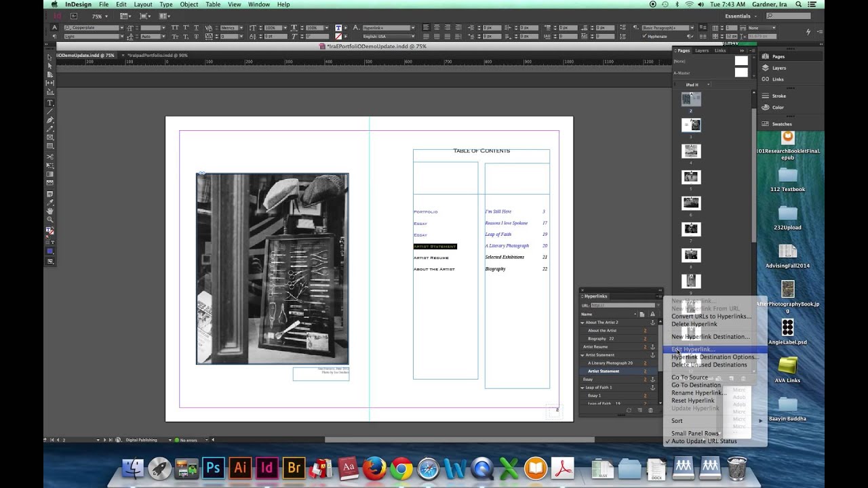Select the Direct Selection tool
868x488 pixels.
click(x=50, y=66)
